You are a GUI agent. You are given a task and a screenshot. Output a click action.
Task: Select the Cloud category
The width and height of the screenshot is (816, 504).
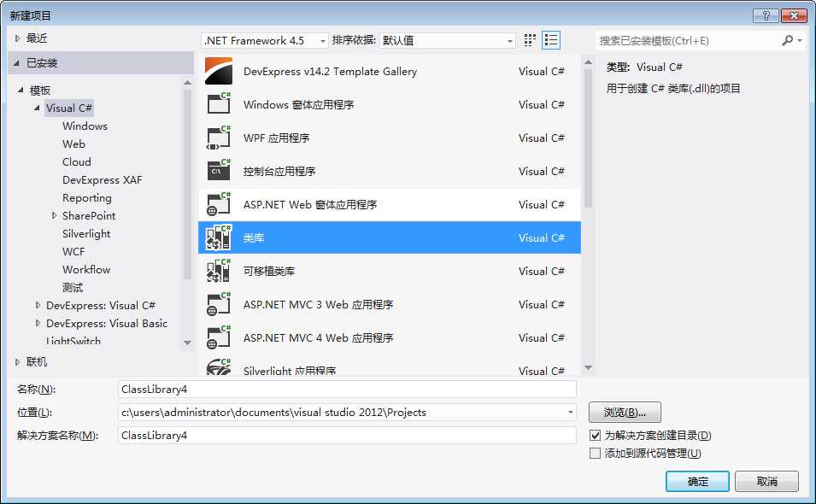tap(77, 161)
